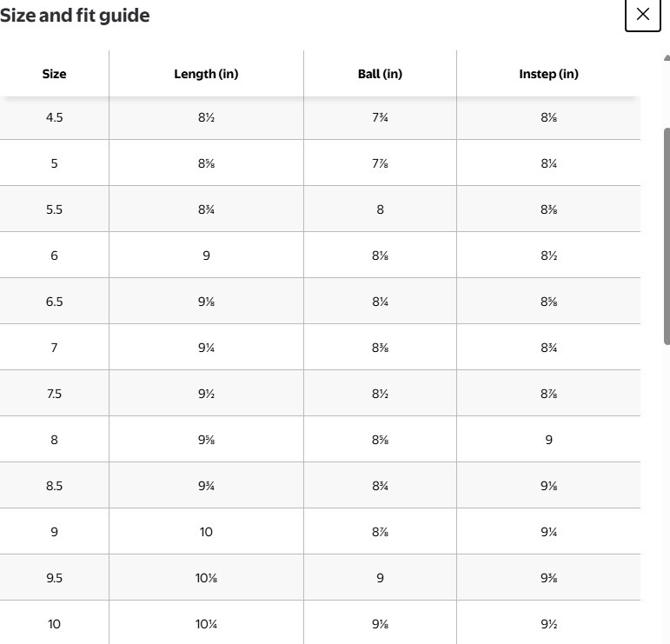Click the Length (in) column header

tap(206, 74)
